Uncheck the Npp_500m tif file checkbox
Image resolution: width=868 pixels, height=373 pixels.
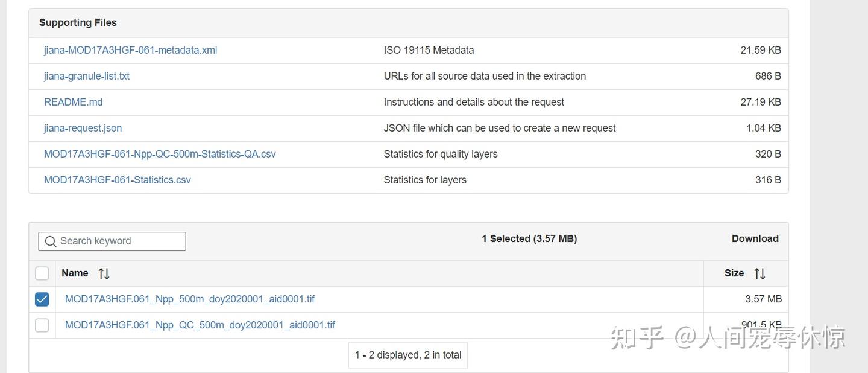click(x=42, y=299)
